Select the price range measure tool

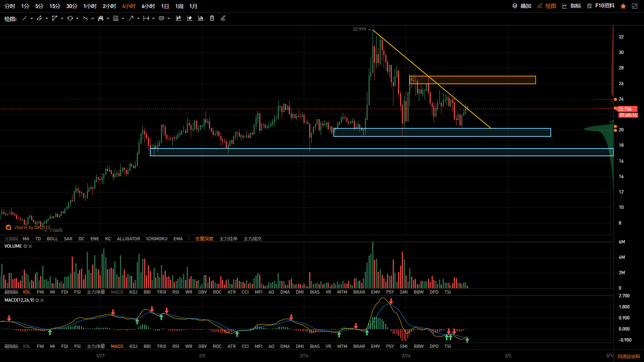[x=146, y=18]
